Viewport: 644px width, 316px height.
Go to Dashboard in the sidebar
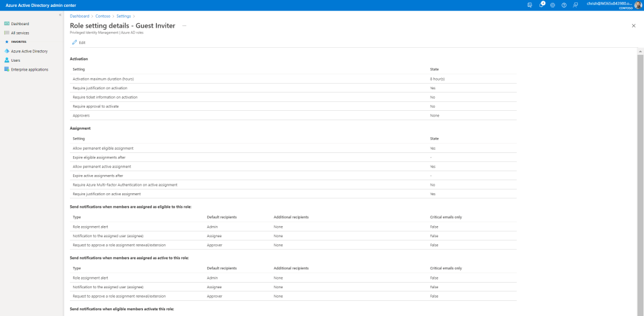click(x=20, y=24)
